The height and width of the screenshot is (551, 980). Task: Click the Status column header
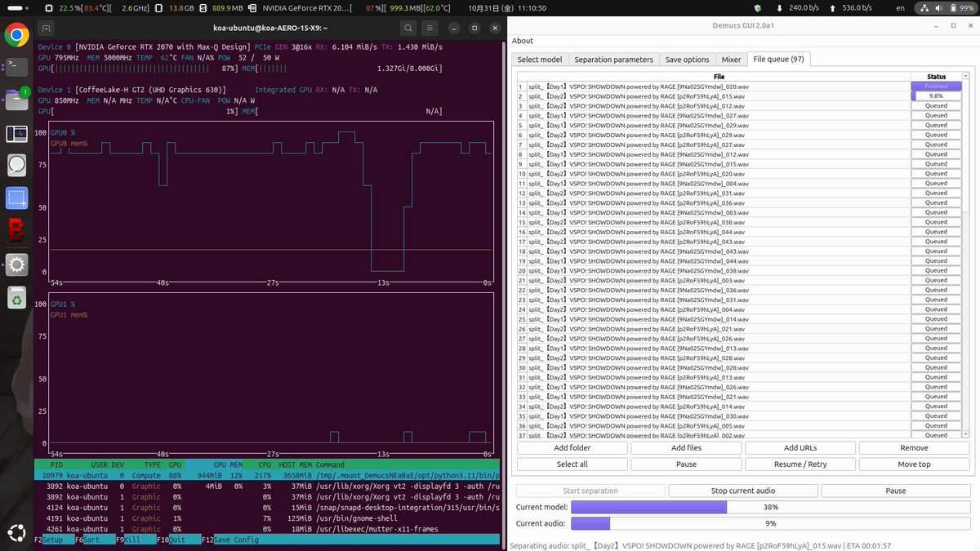click(x=937, y=77)
